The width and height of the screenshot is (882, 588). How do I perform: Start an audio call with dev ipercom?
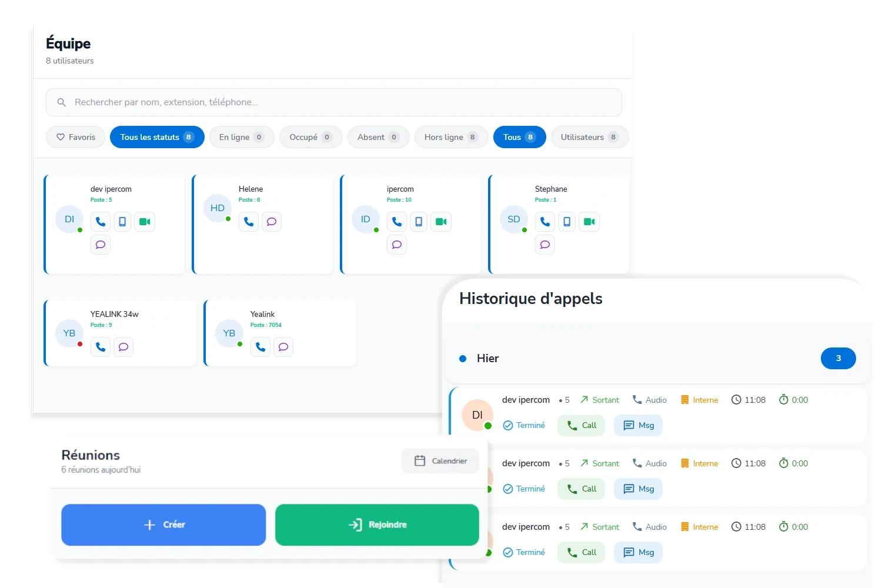pyautogui.click(x=100, y=222)
